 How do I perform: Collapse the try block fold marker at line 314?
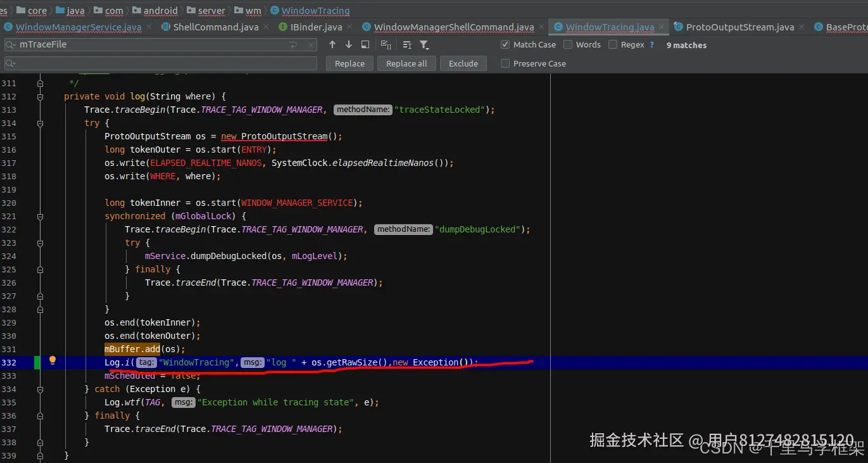40,123
